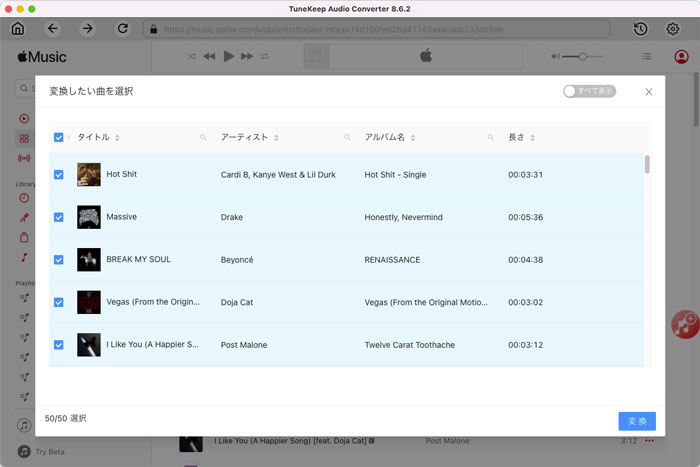Click the Honestly, Nevermind album cell
The height and width of the screenshot is (467, 700).
(x=404, y=217)
